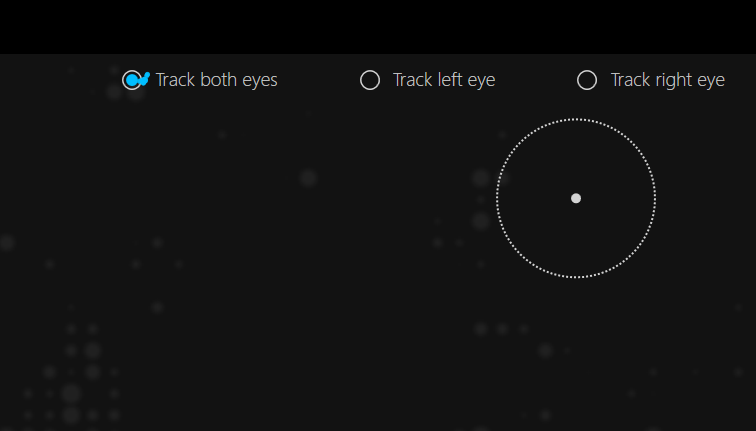Click the "Track both eyes" label text

click(216, 80)
